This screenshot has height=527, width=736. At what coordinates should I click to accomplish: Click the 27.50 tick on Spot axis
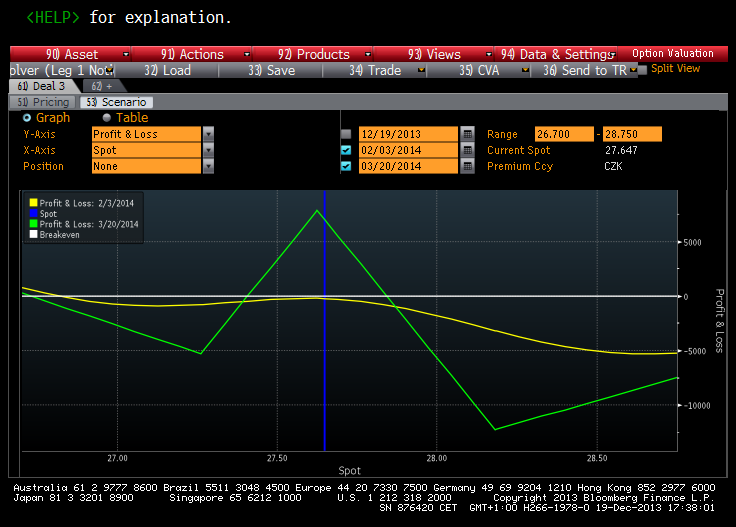tap(277, 458)
